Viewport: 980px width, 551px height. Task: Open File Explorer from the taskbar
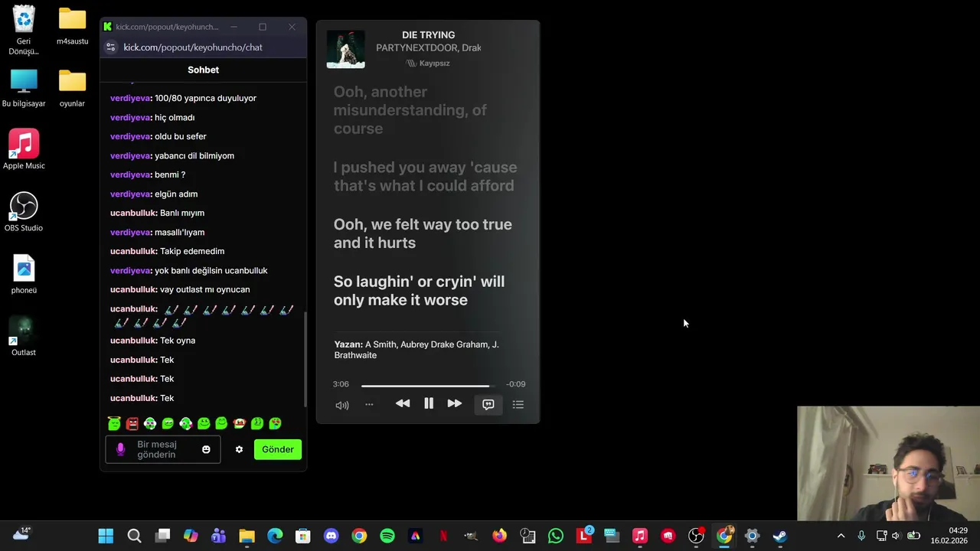click(x=247, y=536)
